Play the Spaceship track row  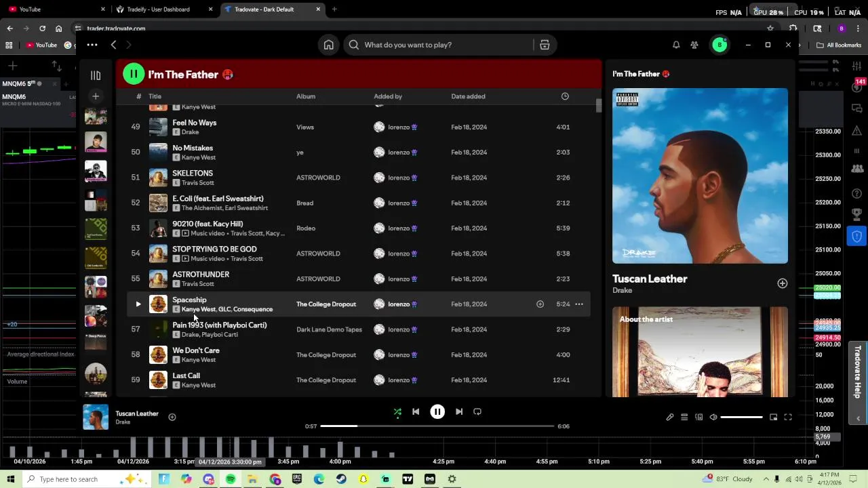(138, 304)
